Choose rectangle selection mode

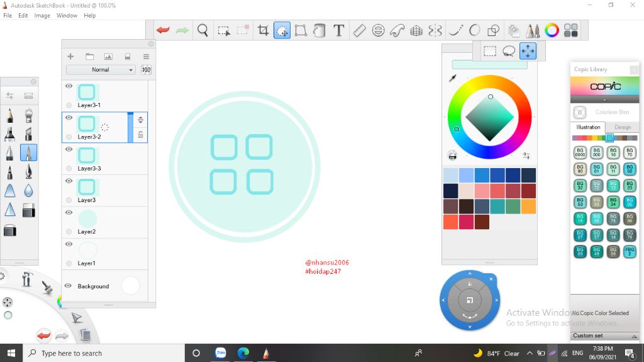tap(489, 52)
